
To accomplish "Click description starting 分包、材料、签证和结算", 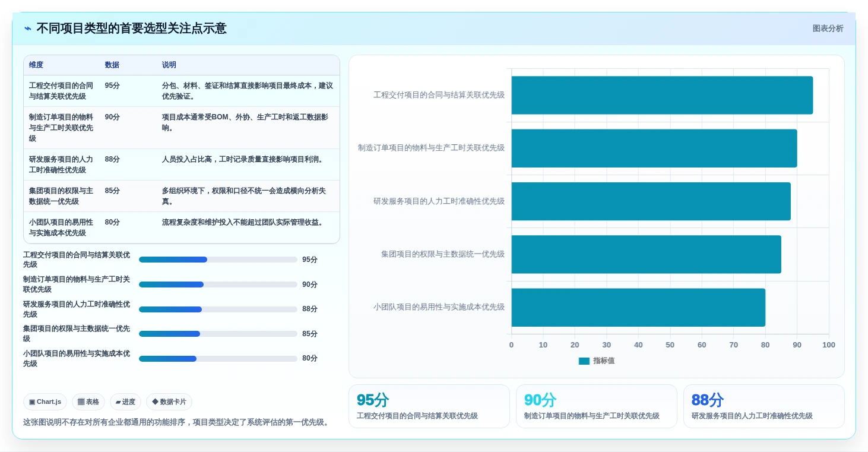I will click(x=247, y=91).
